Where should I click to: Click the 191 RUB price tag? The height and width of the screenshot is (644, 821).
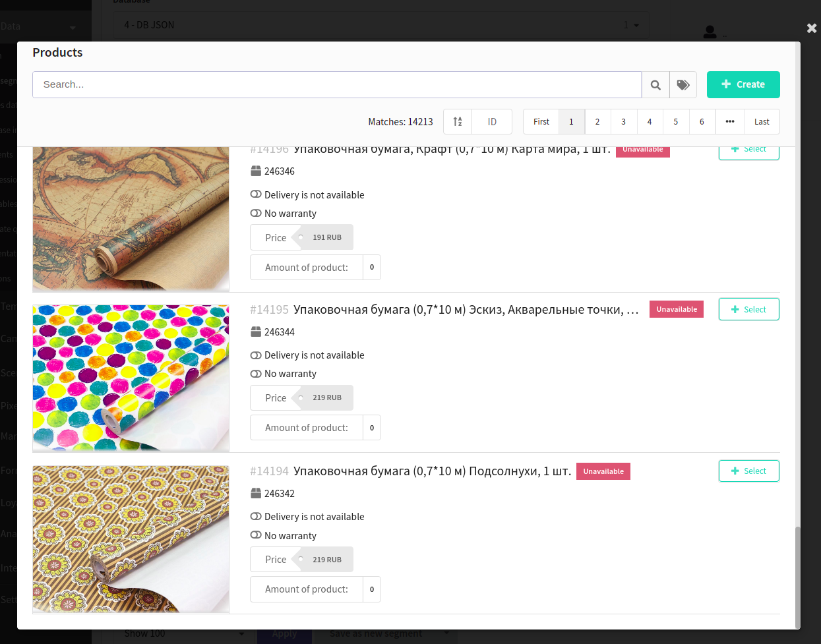pos(322,237)
